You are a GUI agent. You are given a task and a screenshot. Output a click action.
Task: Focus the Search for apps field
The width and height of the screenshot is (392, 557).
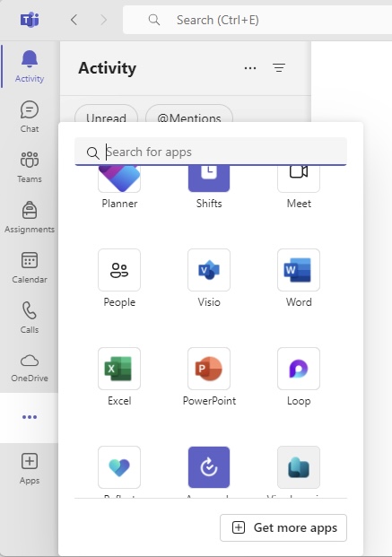pyautogui.click(x=211, y=152)
